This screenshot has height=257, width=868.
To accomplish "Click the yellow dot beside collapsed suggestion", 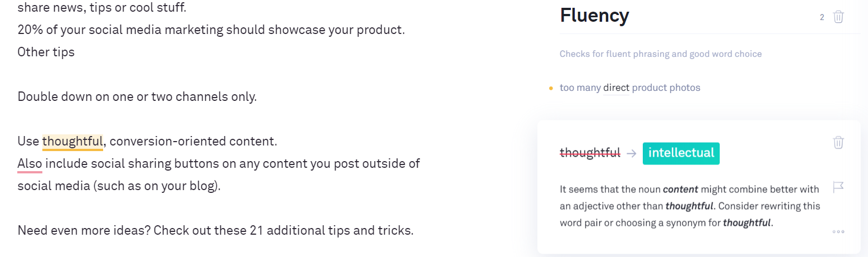I will tap(551, 88).
